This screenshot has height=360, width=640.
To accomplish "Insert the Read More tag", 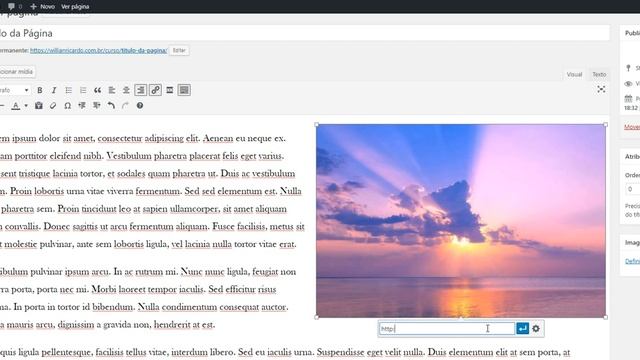I will point(169,90).
